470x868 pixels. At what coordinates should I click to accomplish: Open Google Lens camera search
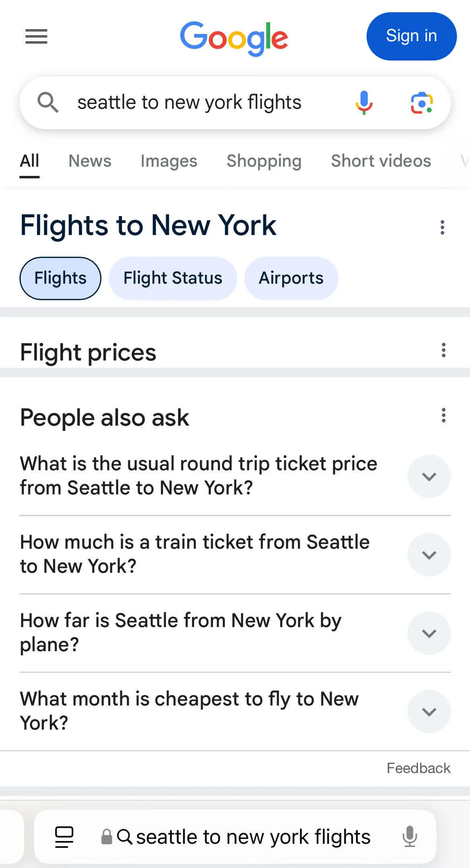coord(421,103)
